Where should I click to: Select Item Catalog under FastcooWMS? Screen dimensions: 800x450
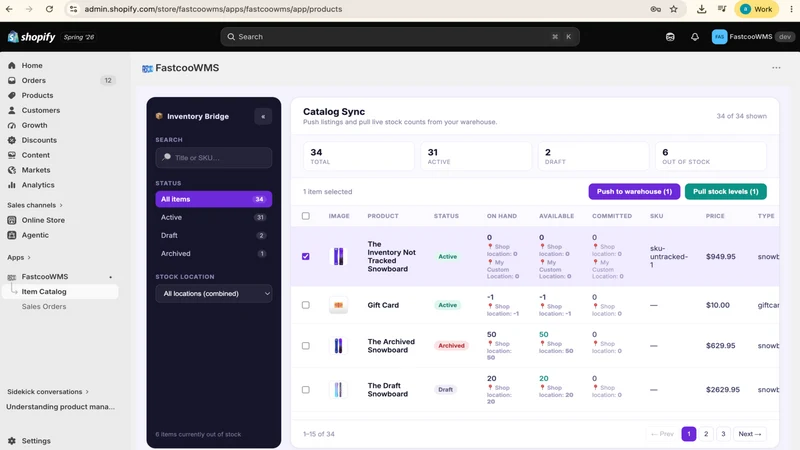coord(60,291)
